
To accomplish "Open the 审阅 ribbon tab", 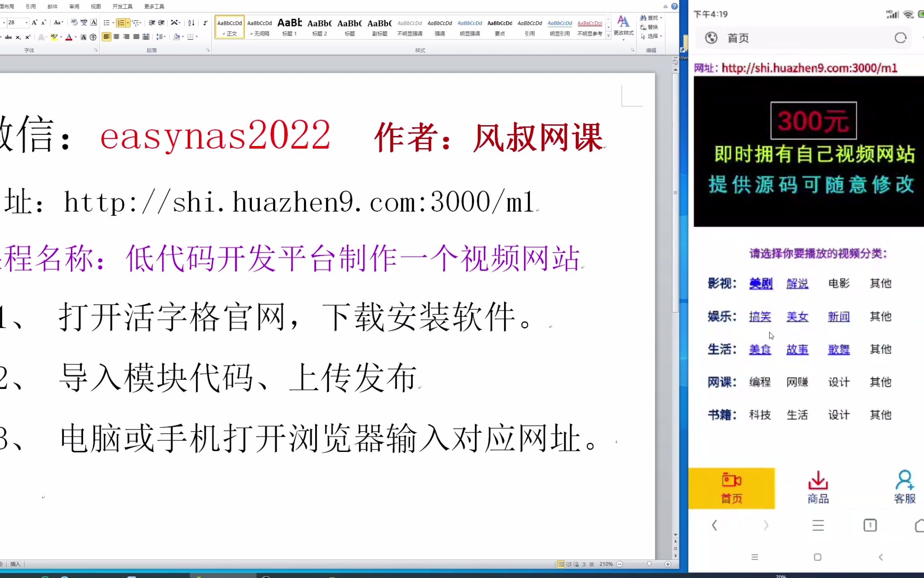I will (x=74, y=6).
